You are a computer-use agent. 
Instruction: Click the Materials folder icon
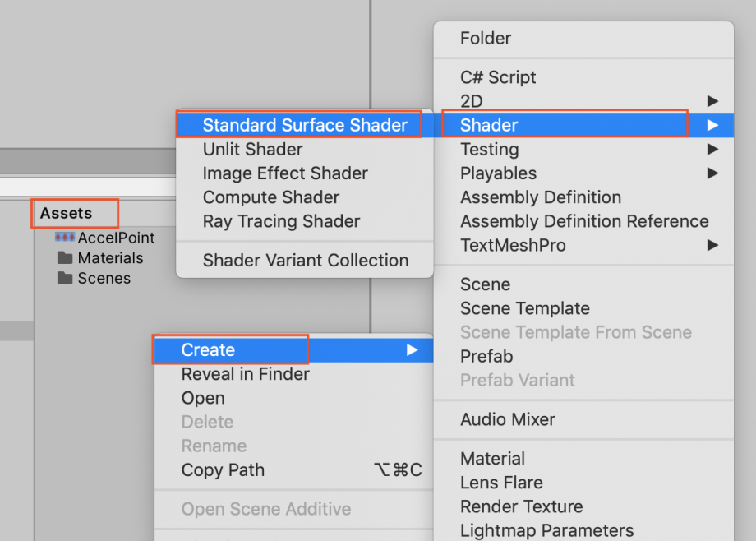[x=65, y=258]
